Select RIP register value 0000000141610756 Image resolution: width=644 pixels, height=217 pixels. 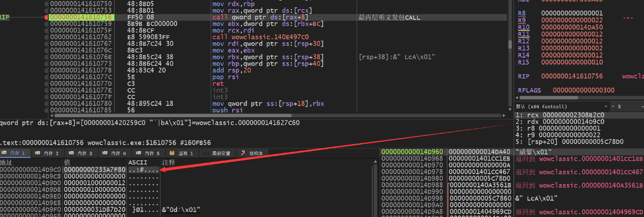pyautogui.click(x=572, y=76)
